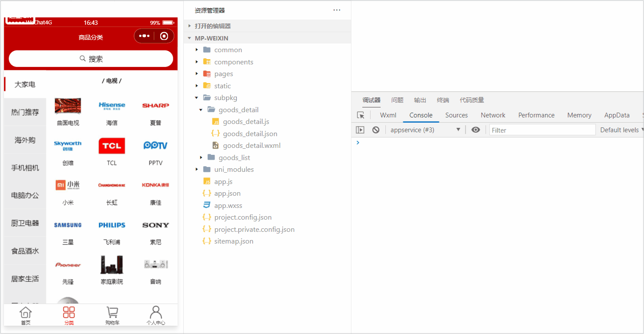Select the 分类 category tab icon
644x334 pixels.
(x=69, y=312)
